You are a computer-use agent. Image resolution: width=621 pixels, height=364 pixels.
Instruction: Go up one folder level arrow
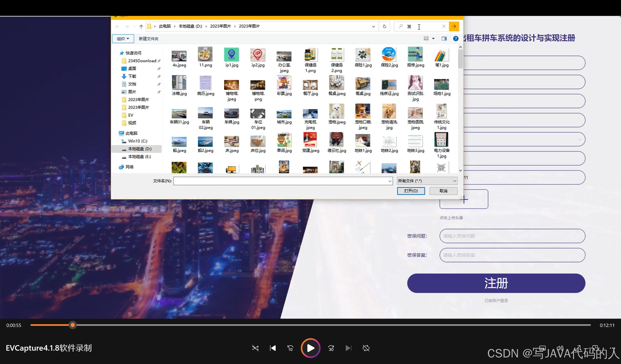click(x=141, y=26)
